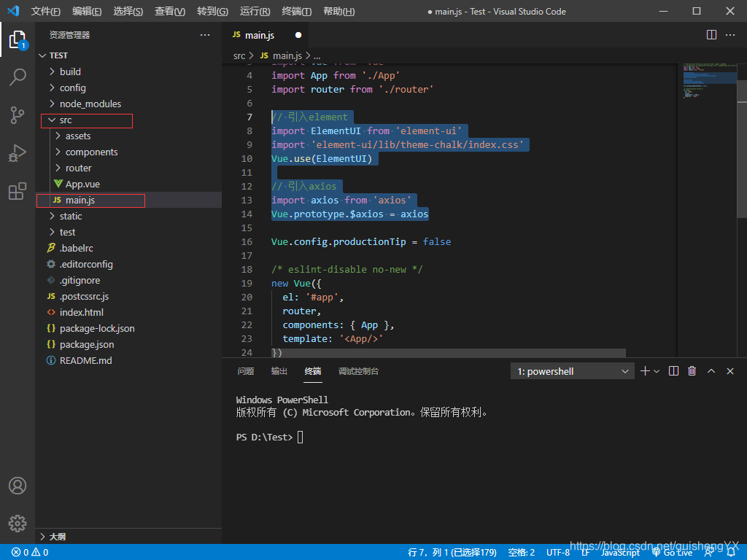Kill the terminal with trash icon
This screenshot has height=560, width=747.
click(692, 371)
